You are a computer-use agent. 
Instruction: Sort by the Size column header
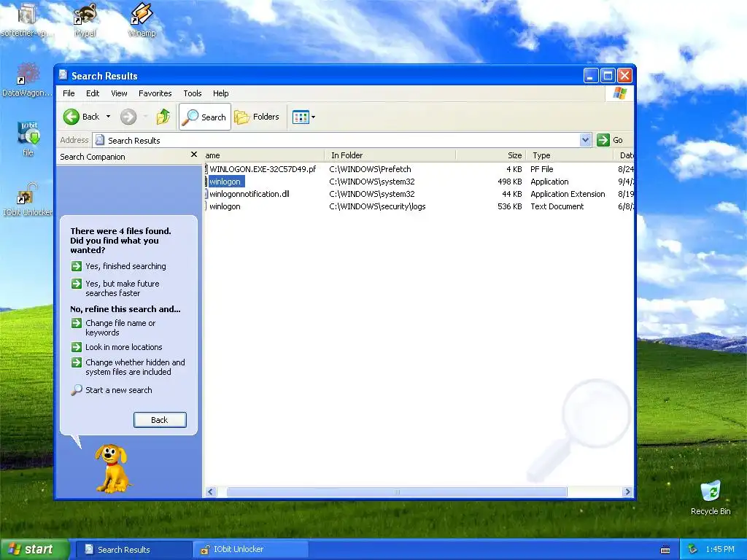point(490,155)
